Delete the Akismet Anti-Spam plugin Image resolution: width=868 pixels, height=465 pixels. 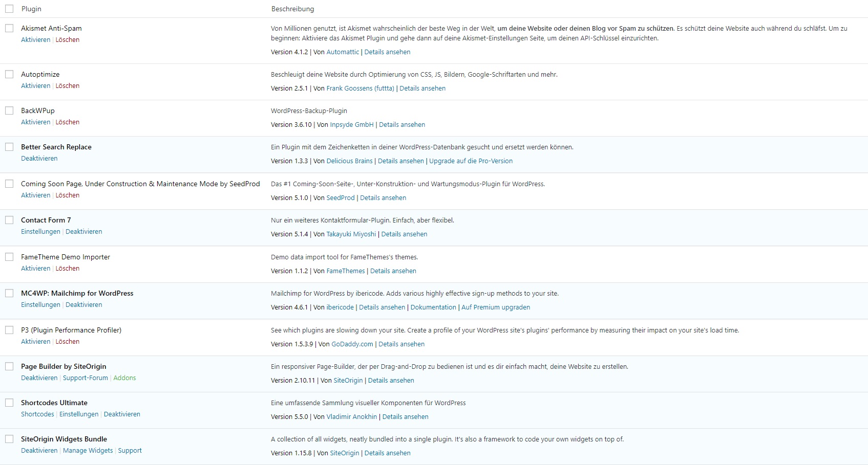(68, 40)
